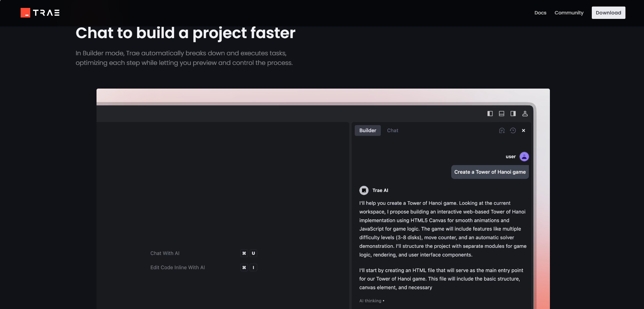Click the purple user avatar

pyautogui.click(x=524, y=157)
